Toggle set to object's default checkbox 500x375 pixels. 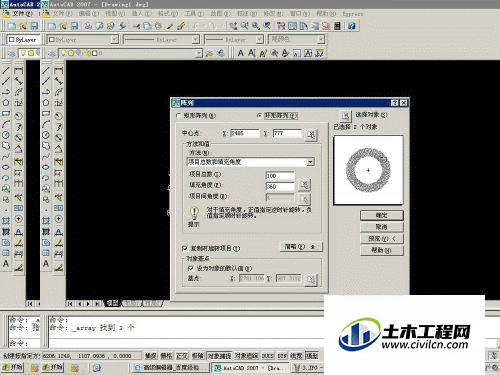[x=191, y=268]
